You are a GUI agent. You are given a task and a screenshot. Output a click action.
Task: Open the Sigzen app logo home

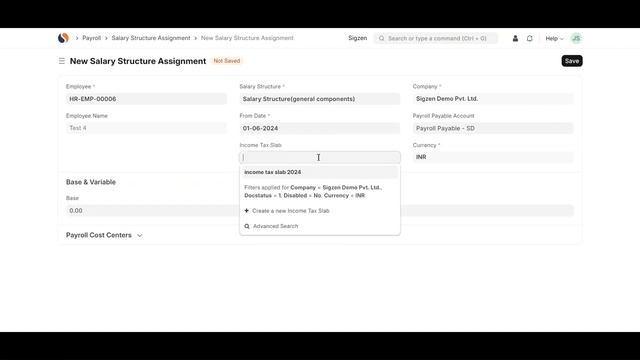coord(63,38)
